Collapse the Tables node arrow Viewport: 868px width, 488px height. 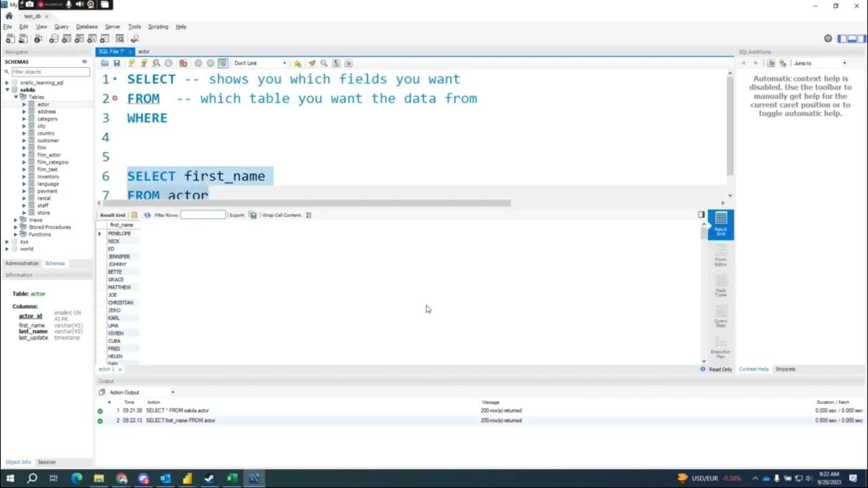16,97
